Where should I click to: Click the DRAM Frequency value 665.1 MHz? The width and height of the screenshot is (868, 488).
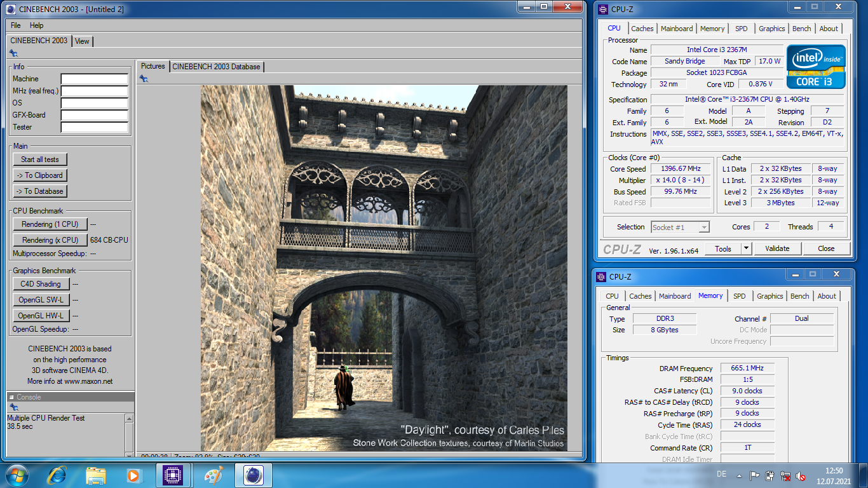(747, 369)
